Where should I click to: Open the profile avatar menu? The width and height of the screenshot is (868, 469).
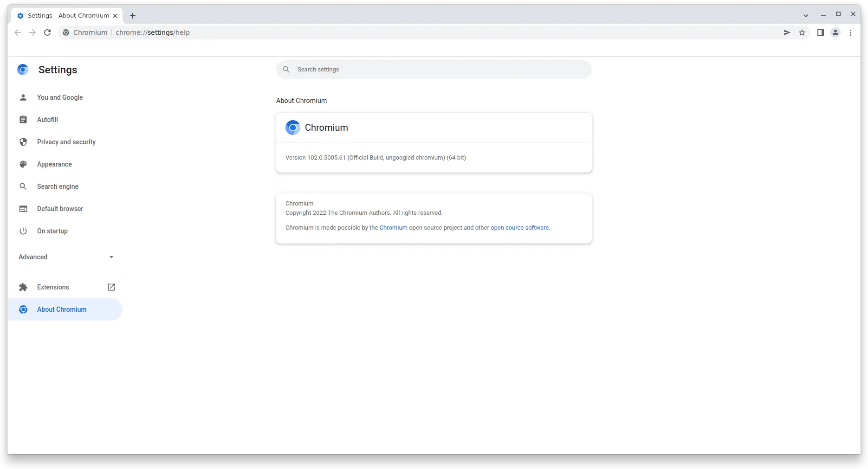(x=836, y=32)
